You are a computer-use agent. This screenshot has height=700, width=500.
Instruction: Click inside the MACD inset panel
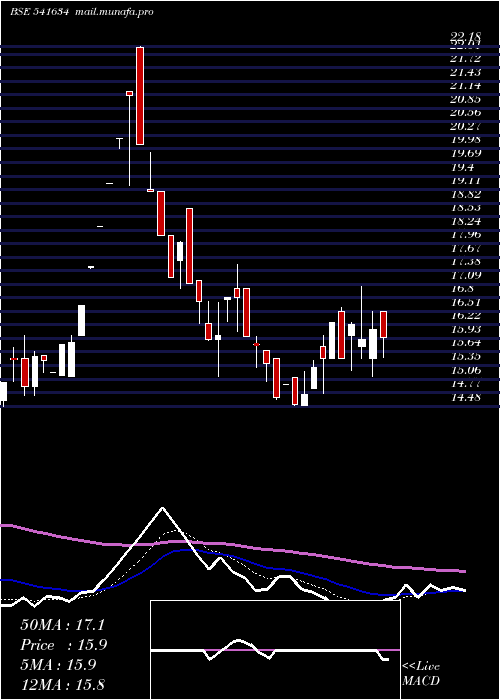click(275, 650)
